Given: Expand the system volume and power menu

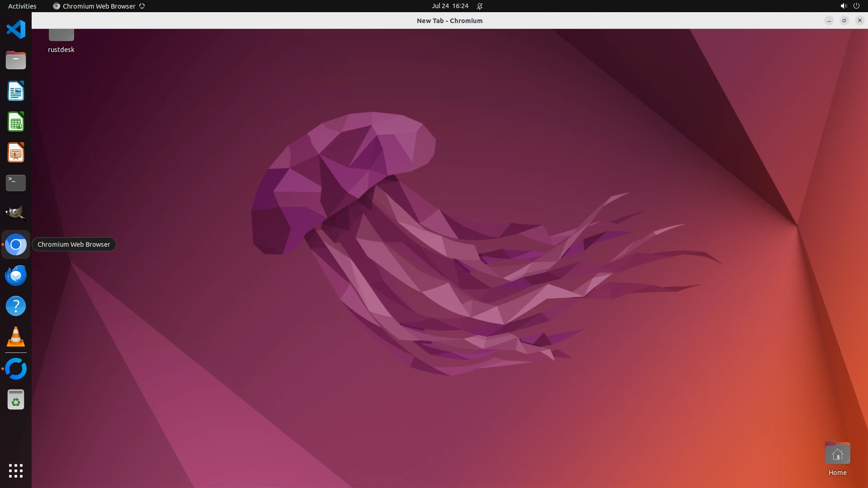Looking at the screenshot, I should click(849, 6).
